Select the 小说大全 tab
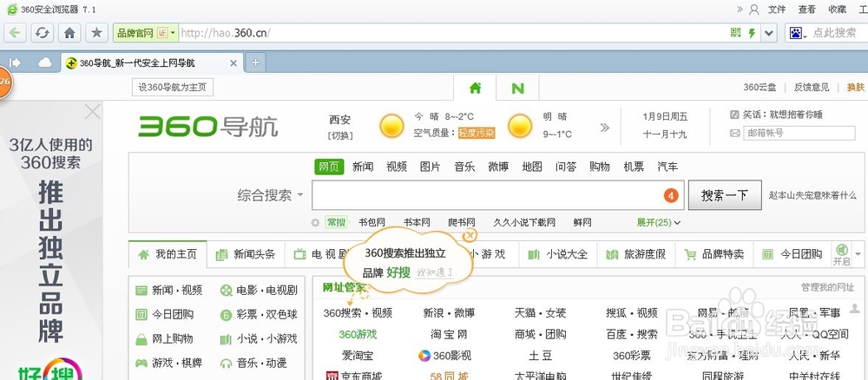868x380 pixels. coord(558,254)
